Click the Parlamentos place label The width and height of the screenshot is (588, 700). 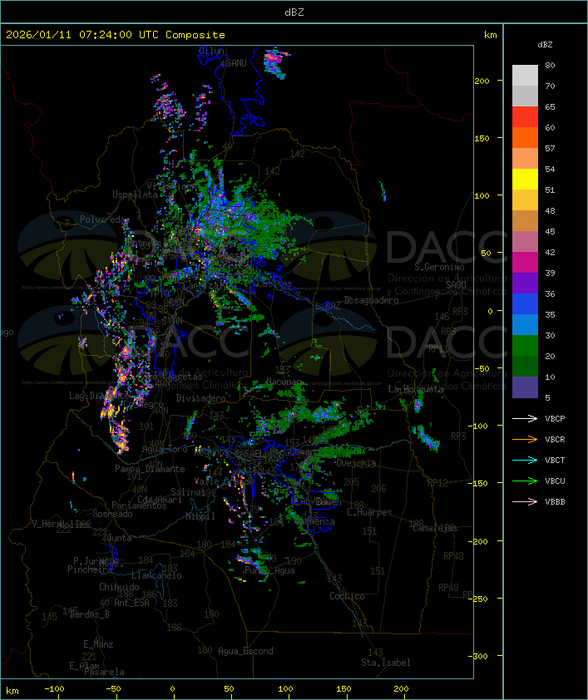pyautogui.click(x=139, y=505)
